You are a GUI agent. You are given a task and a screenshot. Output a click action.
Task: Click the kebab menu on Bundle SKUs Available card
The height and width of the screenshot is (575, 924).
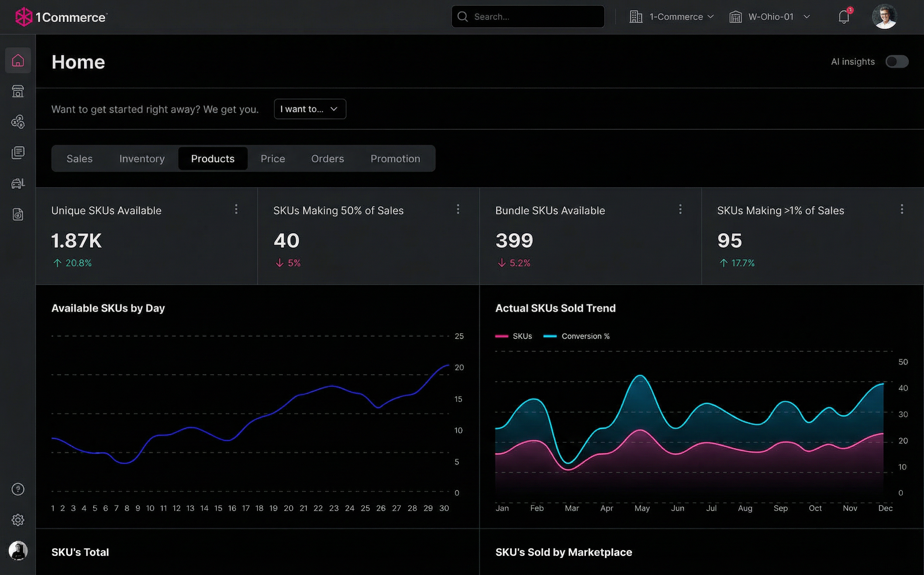(680, 210)
